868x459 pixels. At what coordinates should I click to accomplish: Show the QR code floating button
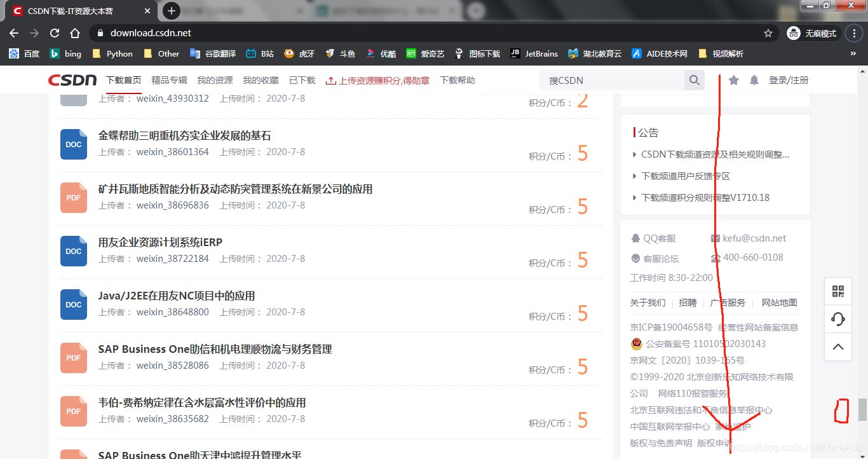pyautogui.click(x=838, y=292)
